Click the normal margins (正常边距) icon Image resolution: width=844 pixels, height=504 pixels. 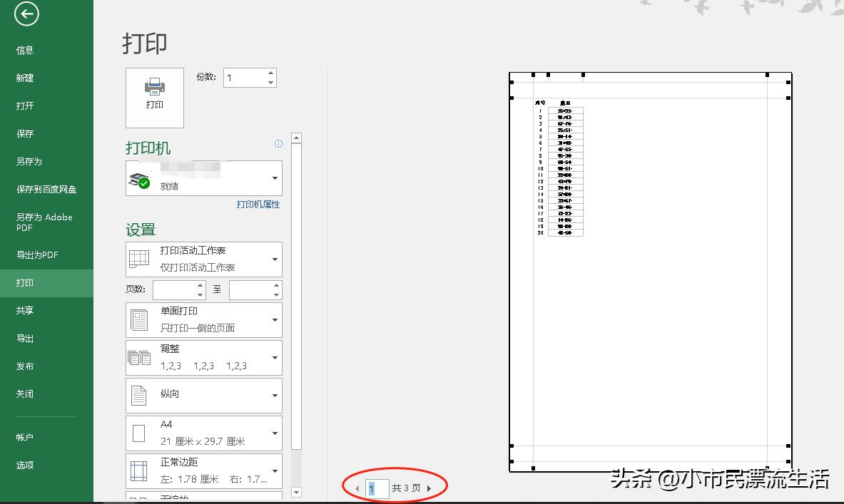point(139,470)
